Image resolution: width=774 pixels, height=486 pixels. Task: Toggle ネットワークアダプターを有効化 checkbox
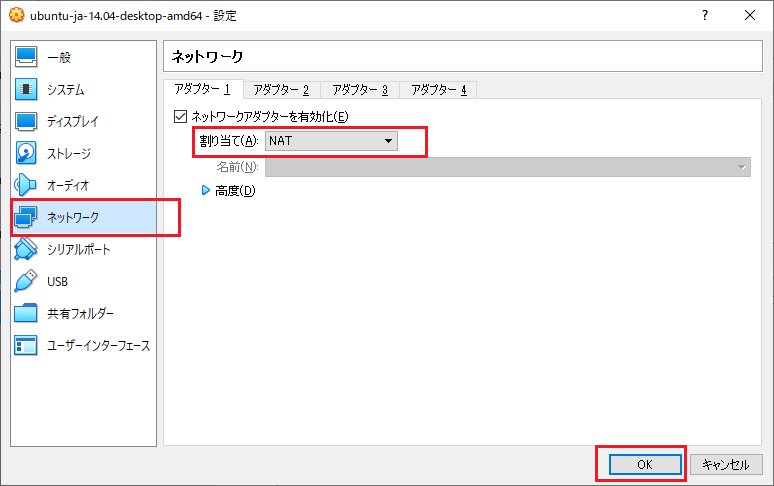click(x=181, y=117)
